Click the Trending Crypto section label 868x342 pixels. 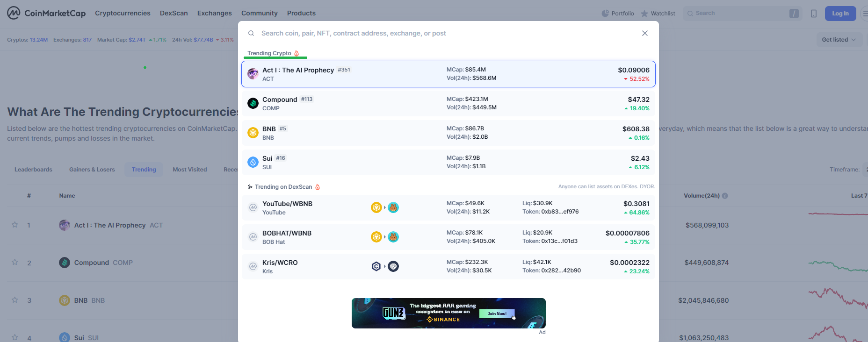pos(269,53)
